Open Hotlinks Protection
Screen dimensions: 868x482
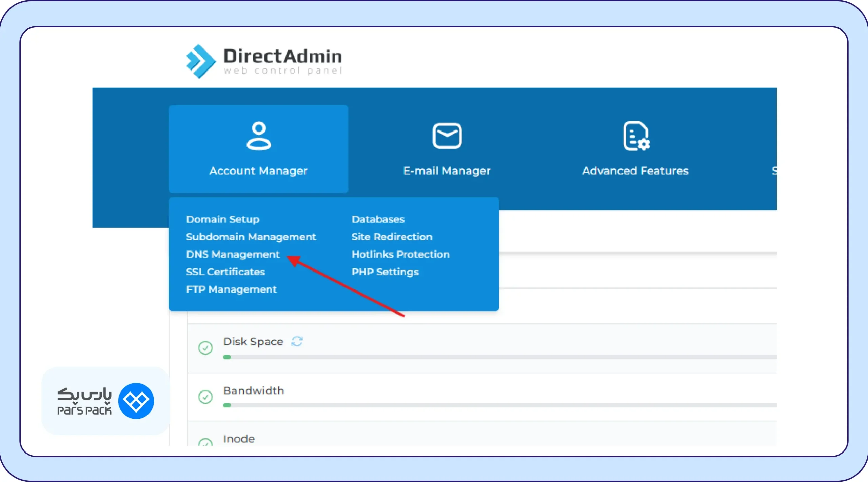pos(401,254)
